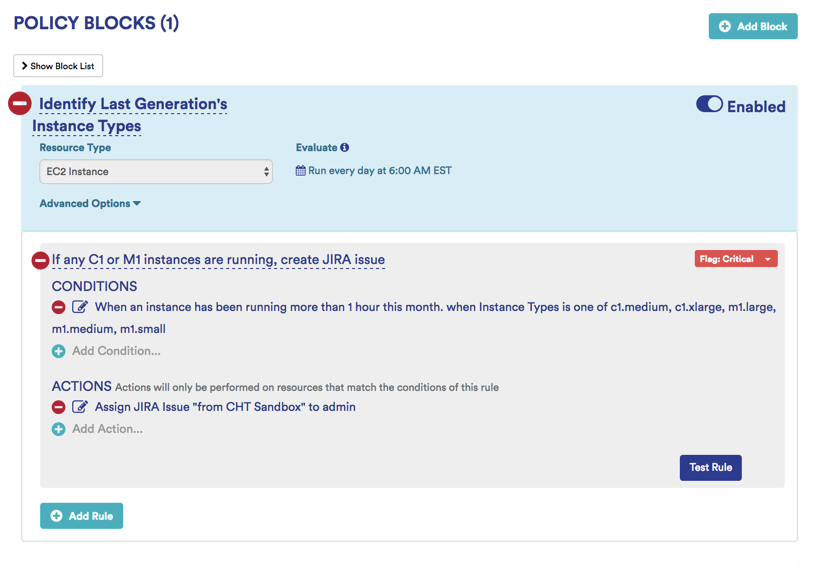822x568 pixels.
Task: Edit the rule name about JIRA issue
Action: point(218,260)
